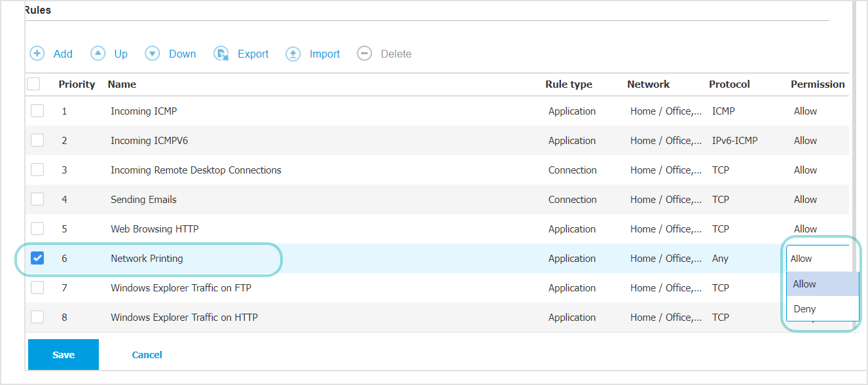Tick the Windows Explorer Traffic on FTP checkbox
This screenshot has width=868, height=385.
pos(37,287)
